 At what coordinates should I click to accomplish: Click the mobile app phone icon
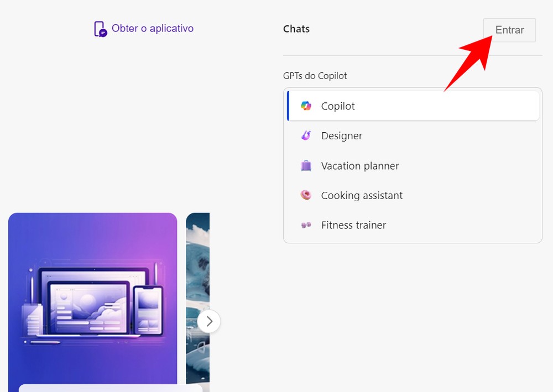(100, 28)
